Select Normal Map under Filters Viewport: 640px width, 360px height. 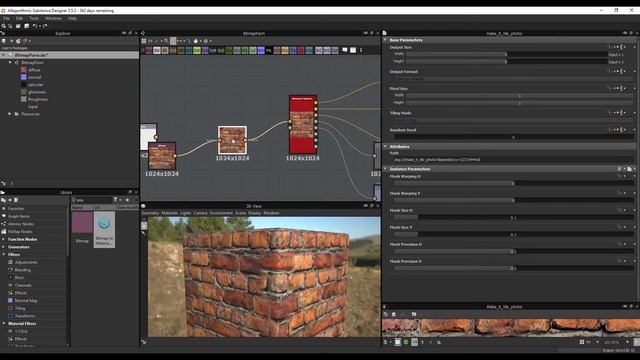pyautogui.click(x=26, y=300)
